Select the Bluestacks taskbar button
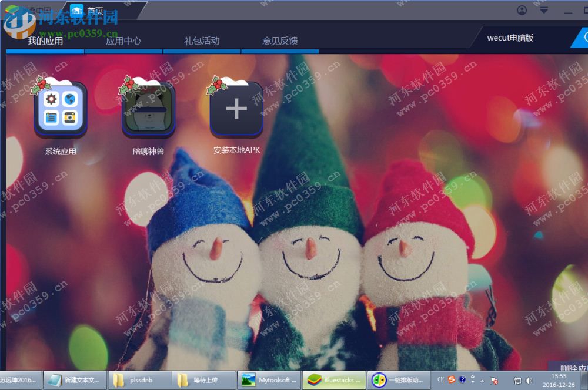 click(334, 380)
